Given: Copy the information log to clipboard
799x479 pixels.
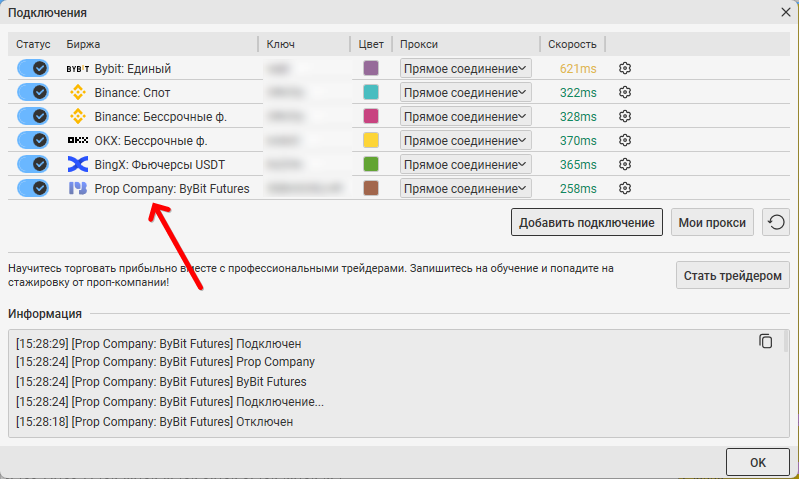Looking at the screenshot, I should click(x=765, y=341).
